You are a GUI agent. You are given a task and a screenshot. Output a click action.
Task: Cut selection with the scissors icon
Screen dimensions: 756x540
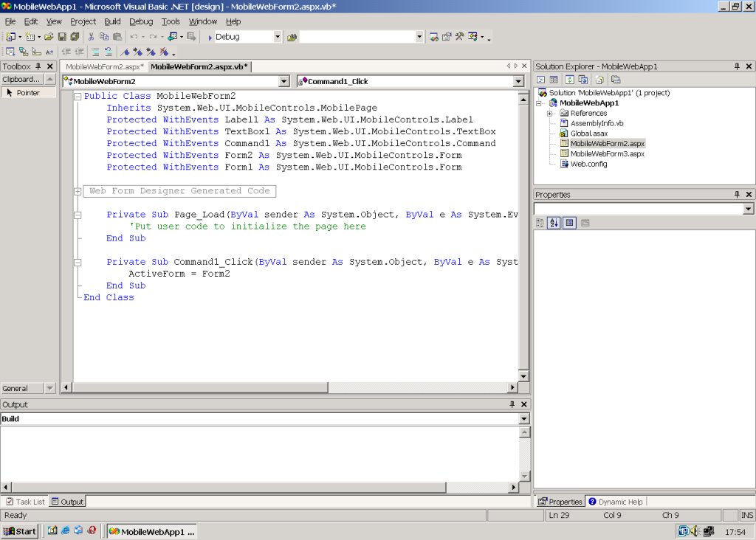[91, 37]
